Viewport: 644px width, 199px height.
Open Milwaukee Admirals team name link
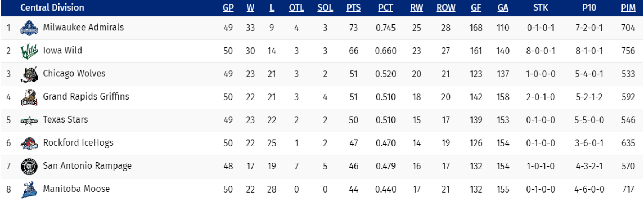tap(83, 27)
